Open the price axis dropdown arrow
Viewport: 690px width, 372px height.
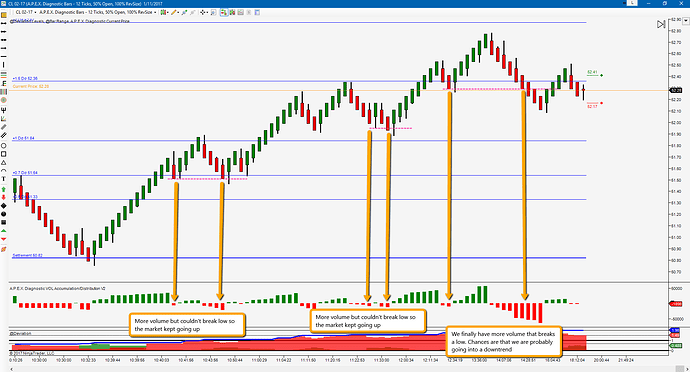coord(686,21)
